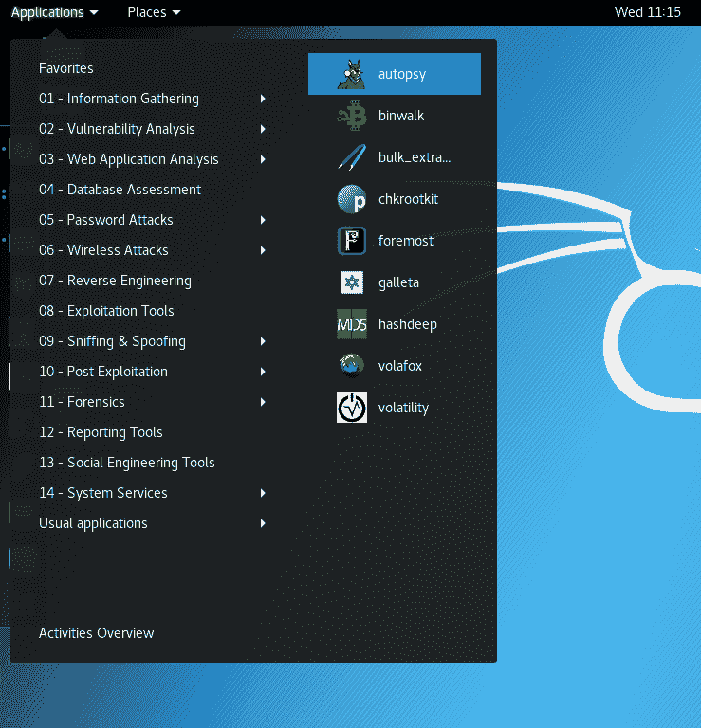Viewport: 701px width, 728px height.
Task: Open 02 - Vulnerability Analysis category
Action: [117, 129]
